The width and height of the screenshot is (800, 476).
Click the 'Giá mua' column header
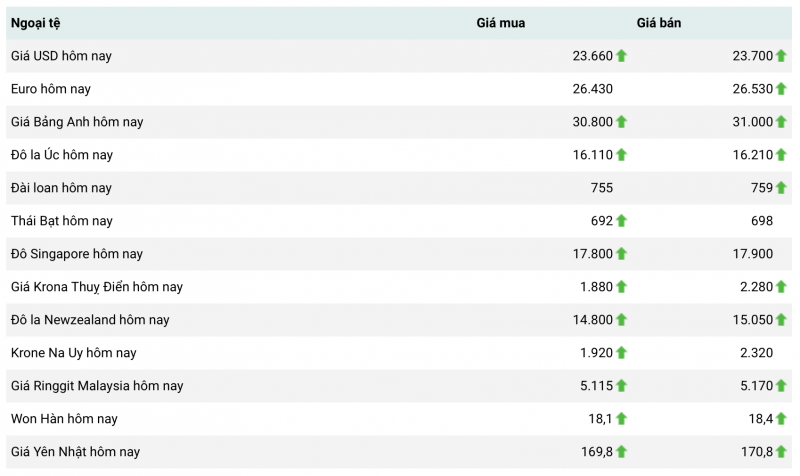pos(500,23)
